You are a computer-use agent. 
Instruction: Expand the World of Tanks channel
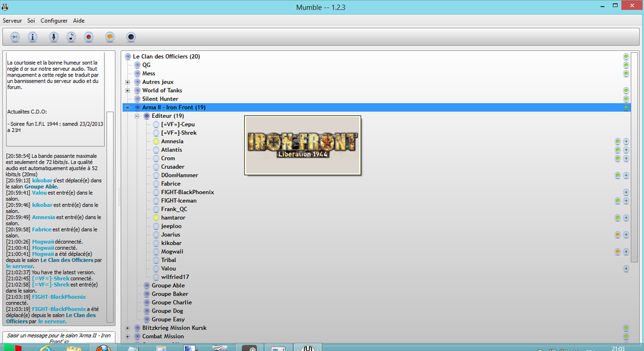click(x=128, y=90)
